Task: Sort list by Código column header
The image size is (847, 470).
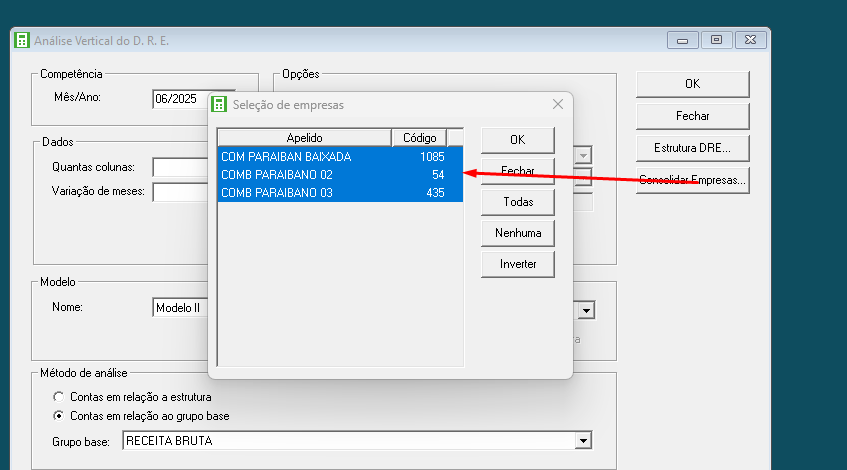Action: tap(419, 137)
